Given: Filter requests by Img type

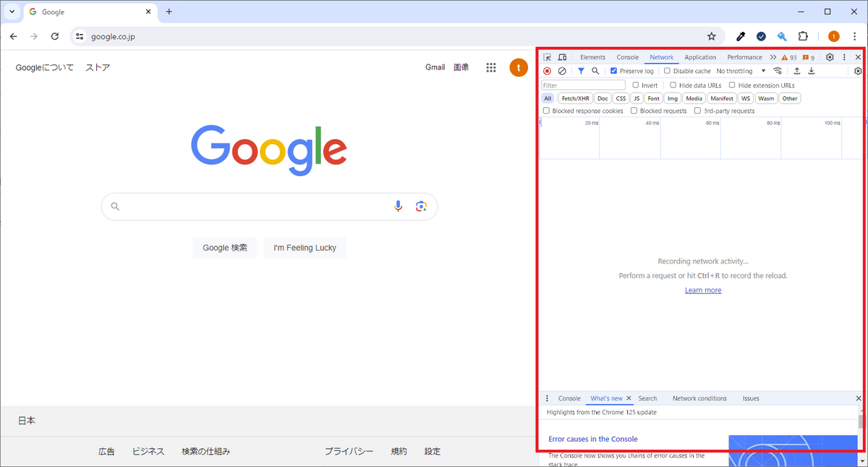Looking at the screenshot, I should point(673,98).
